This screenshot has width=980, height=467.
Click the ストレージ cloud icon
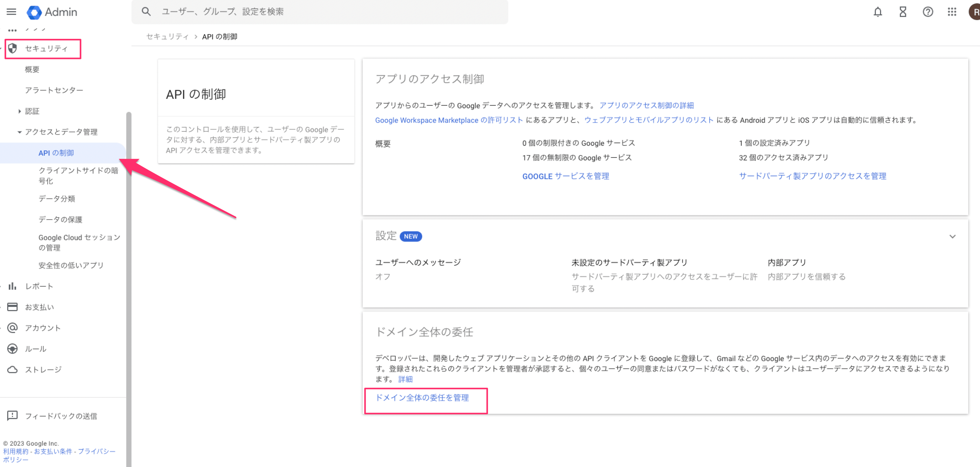(x=12, y=369)
